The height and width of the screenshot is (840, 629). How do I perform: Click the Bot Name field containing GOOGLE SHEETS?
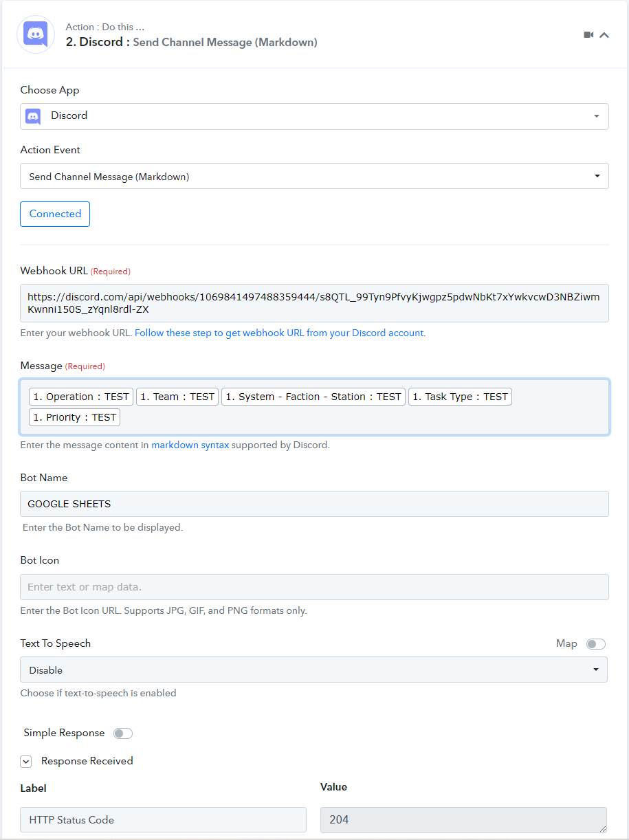[x=314, y=504]
